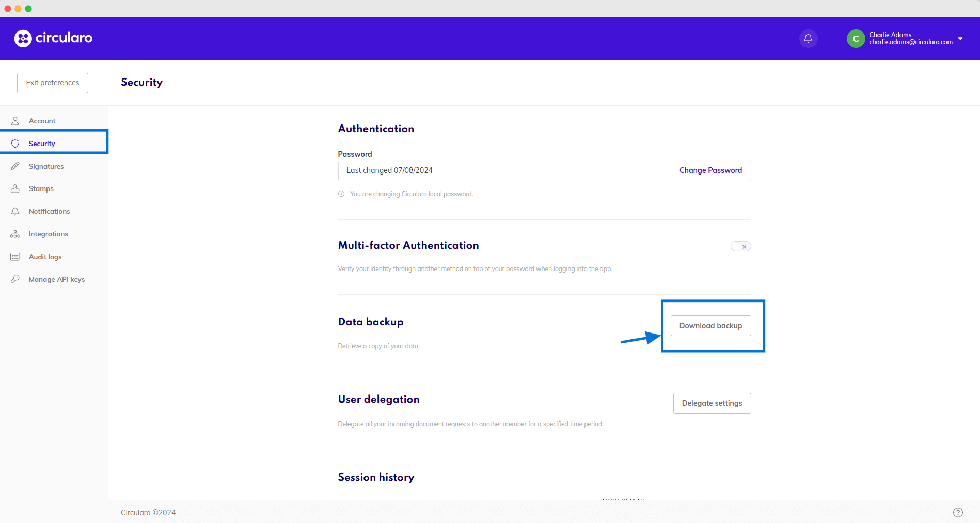Expand the user account dropdown arrow
Viewport: 980px width, 523px height.
(960, 39)
